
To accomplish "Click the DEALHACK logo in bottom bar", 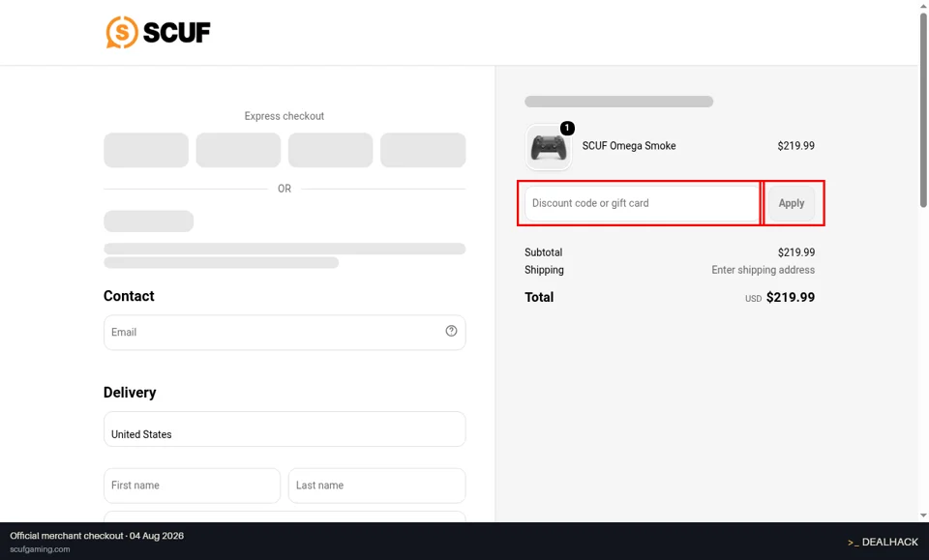I will [x=883, y=542].
